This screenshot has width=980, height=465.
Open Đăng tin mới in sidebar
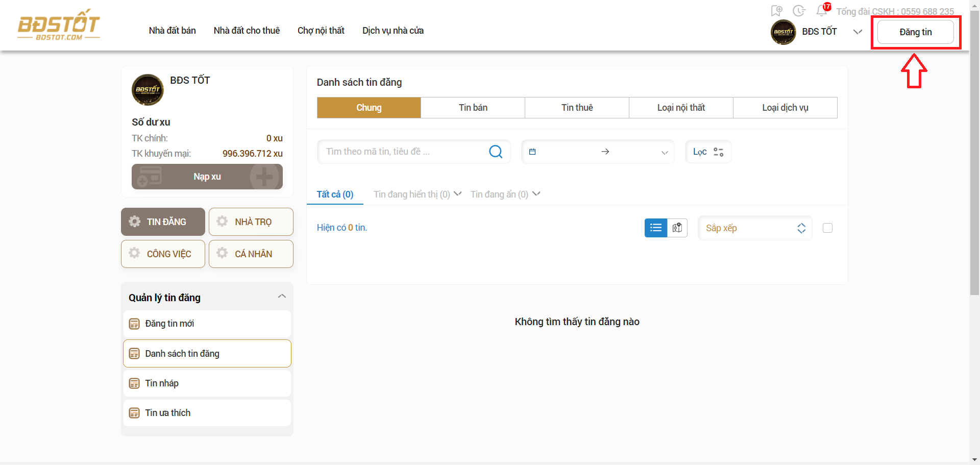(x=207, y=324)
